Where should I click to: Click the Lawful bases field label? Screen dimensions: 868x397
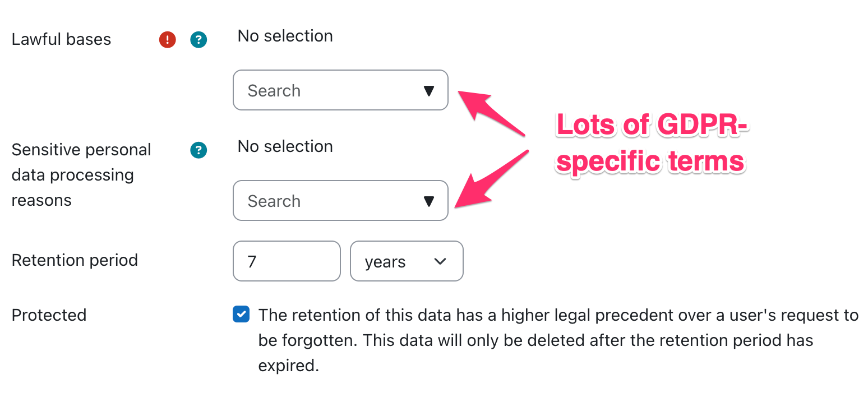(61, 39)
